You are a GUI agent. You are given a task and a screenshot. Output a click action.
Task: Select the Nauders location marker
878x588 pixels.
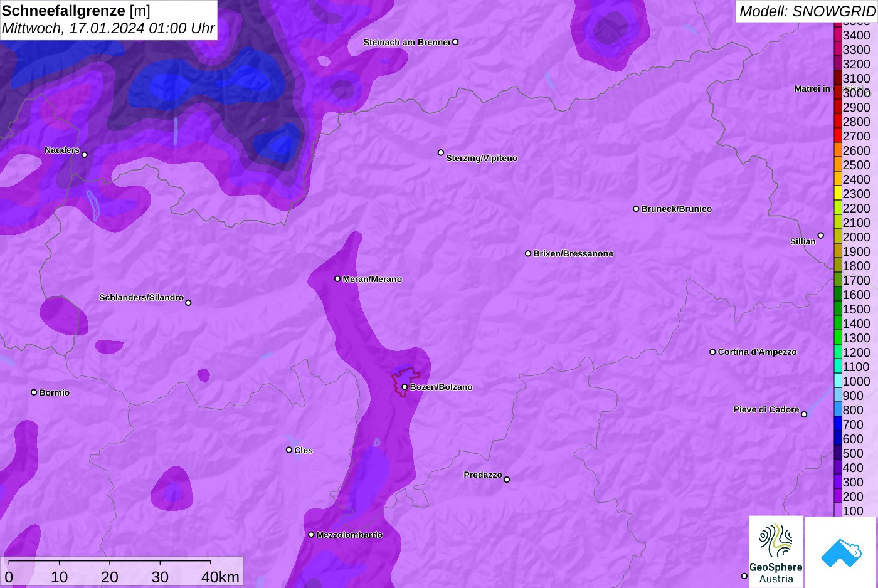[x=85, y=154]
